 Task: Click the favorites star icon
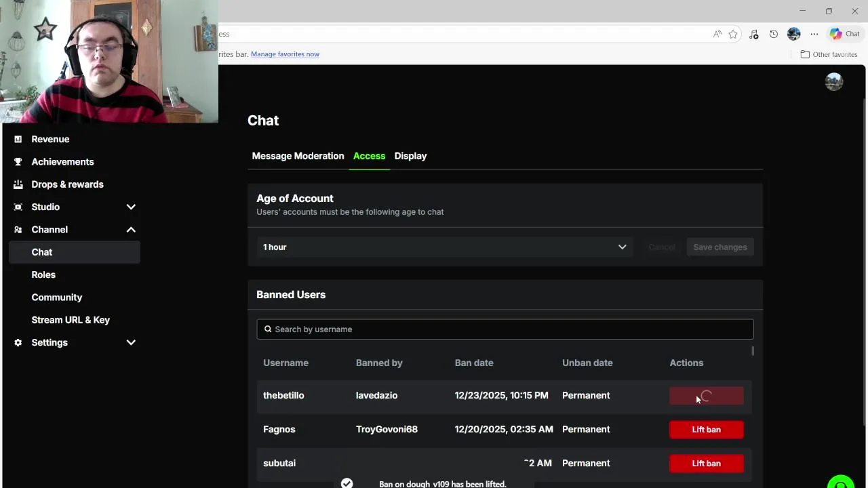[733, 34]
